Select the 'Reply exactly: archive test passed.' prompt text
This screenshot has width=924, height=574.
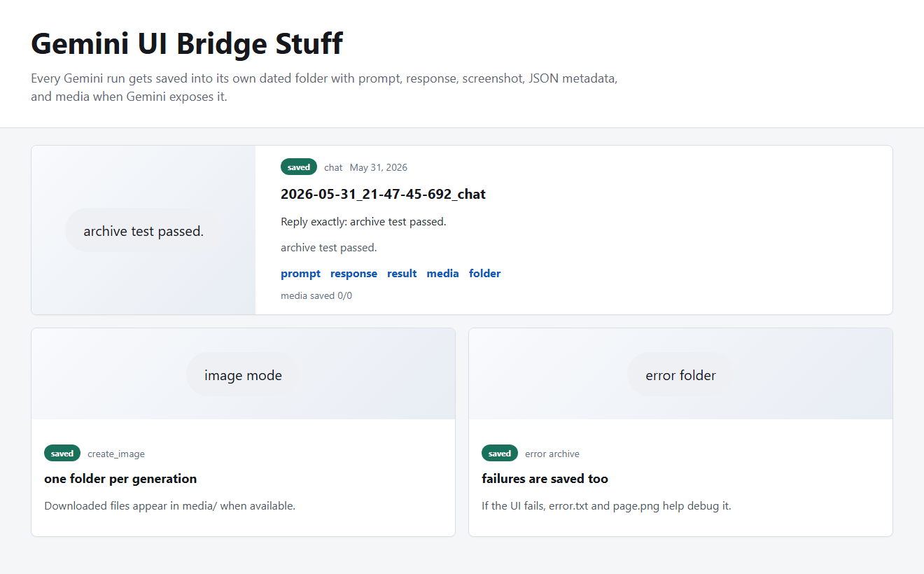[363, 222]
